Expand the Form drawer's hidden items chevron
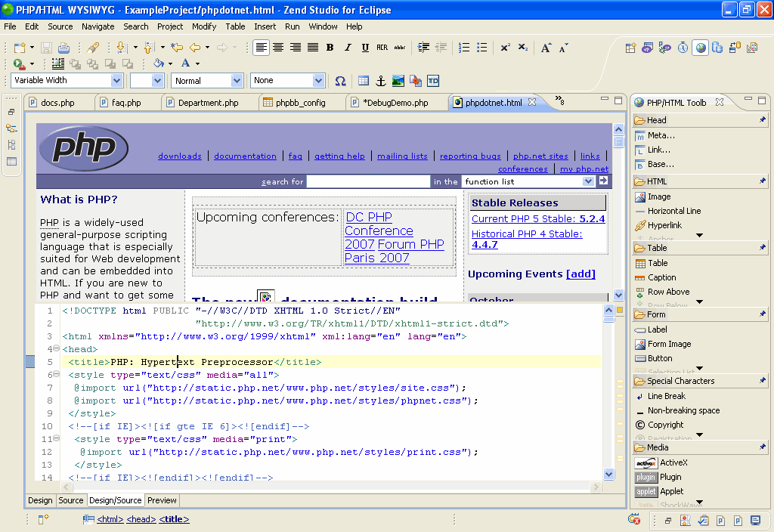The height and width of the screenshot is (532, 774). coord(699,370)
